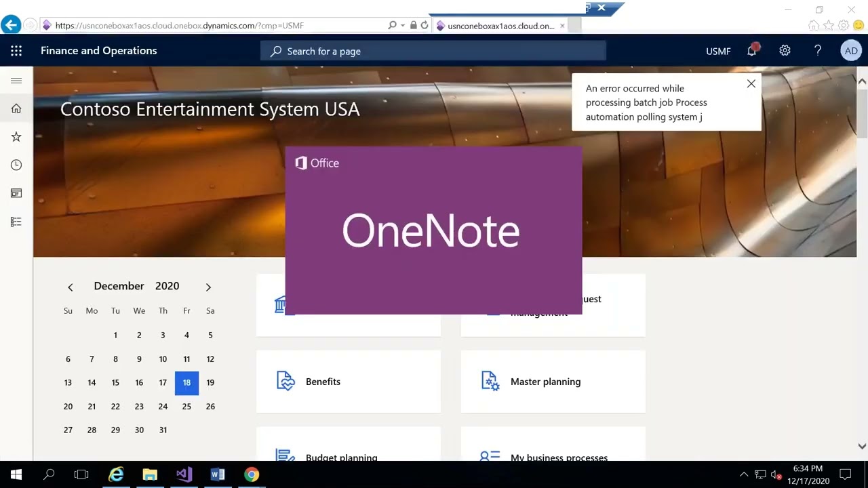Viewport: 868px width, 488px height.
Task: Go to Home in the sidebar
Action: [16, 108]
